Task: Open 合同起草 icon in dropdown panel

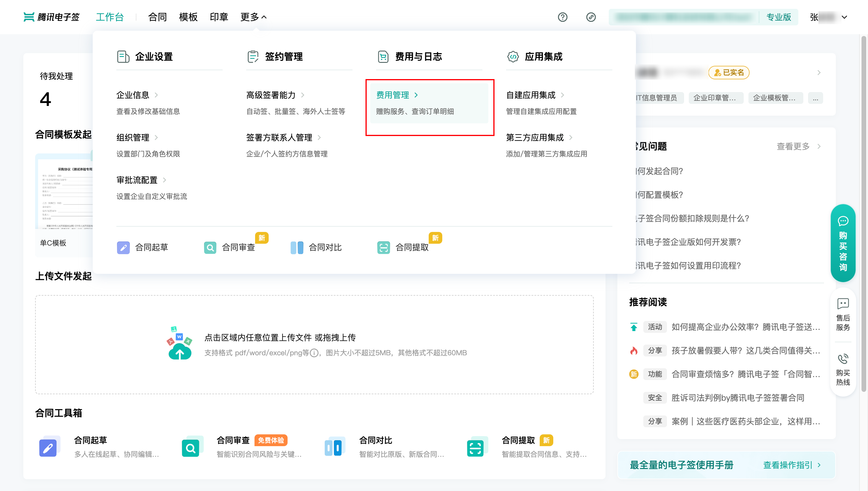Action: coord(123,248)
